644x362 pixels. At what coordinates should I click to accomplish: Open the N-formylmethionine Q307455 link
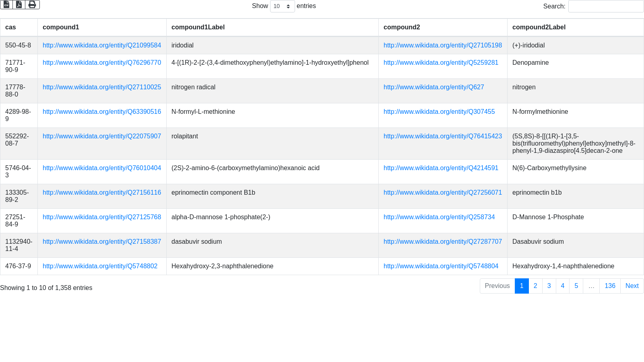click(439, 112)
